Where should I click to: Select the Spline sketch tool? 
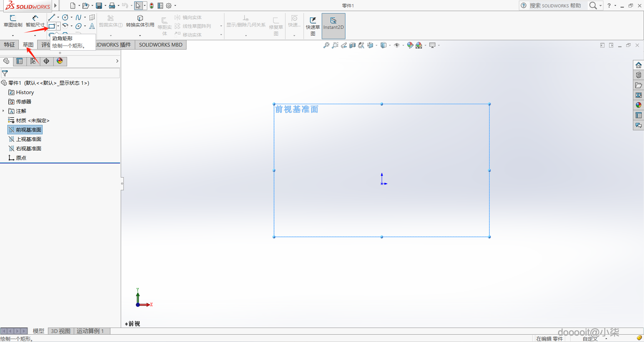pos(78,17)
